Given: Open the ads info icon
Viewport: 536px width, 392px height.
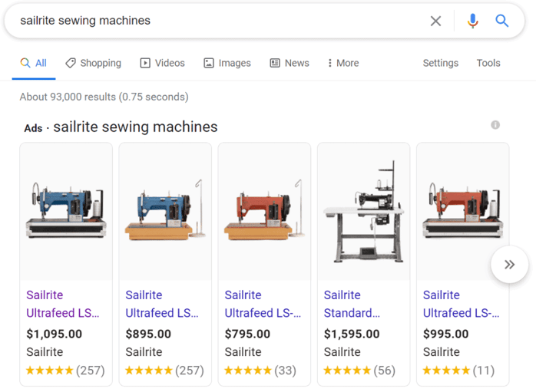Looking at the screenshot, I should pyautogui.click(x=495, y=125).
